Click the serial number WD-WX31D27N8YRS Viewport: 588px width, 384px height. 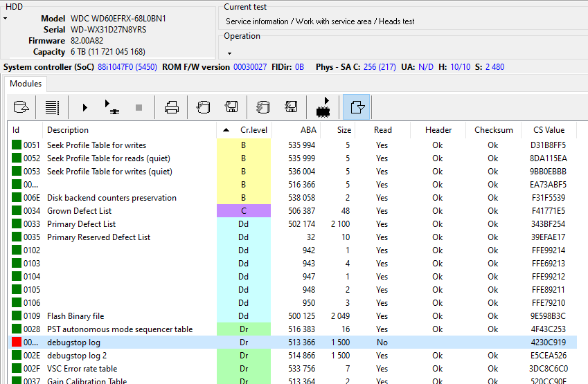[x=108, y=30]
